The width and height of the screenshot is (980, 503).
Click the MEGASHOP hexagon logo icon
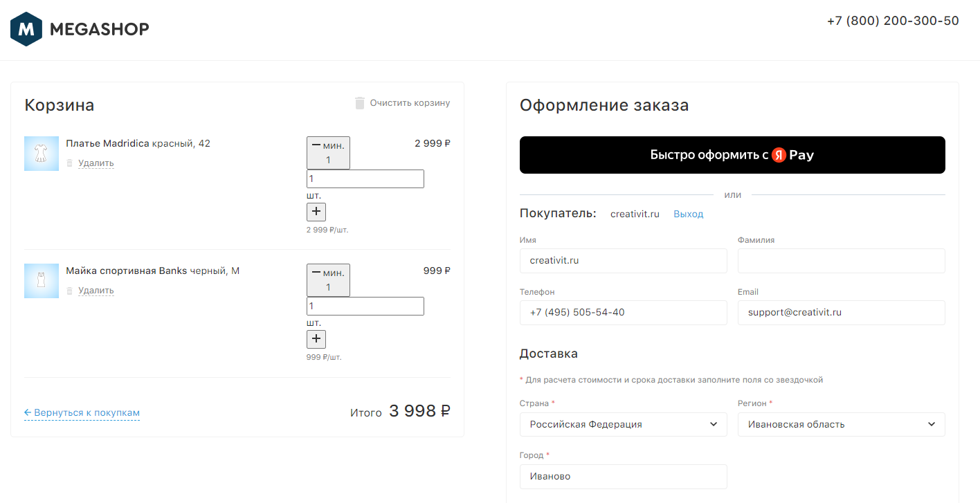26,29
